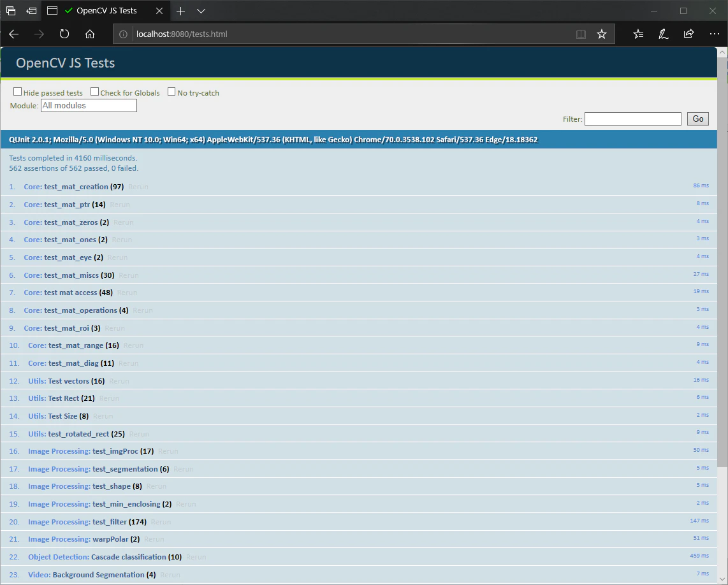The height and width of the screenshot is (585, 728).
Task: Rerun the test_imgProc test
Action: (x=168, y=451)
